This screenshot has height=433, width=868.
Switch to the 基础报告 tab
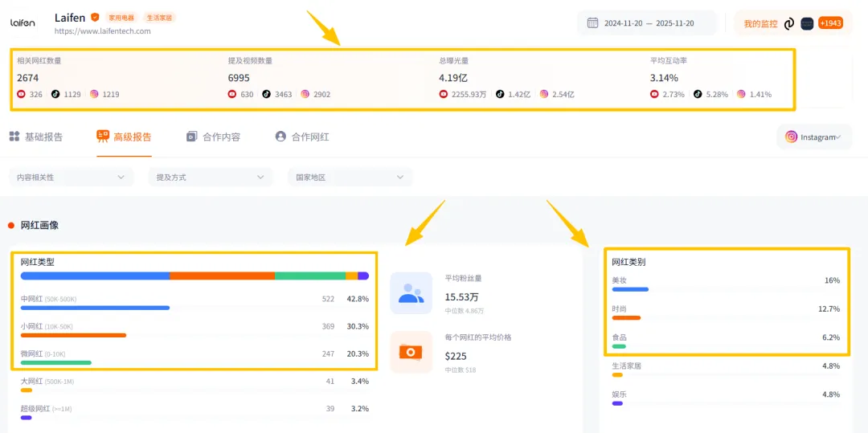click(36, 137)
